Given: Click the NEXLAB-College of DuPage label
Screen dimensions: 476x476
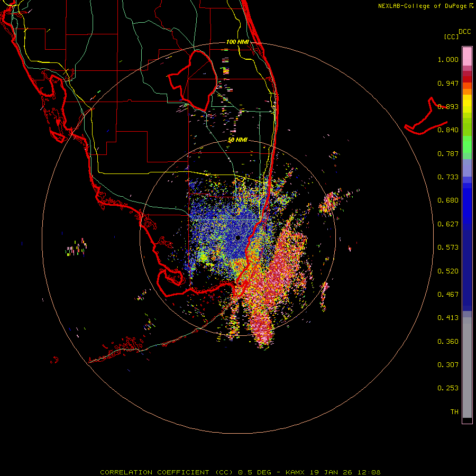Looking at the screenshot, I should [x=423, y=6].
